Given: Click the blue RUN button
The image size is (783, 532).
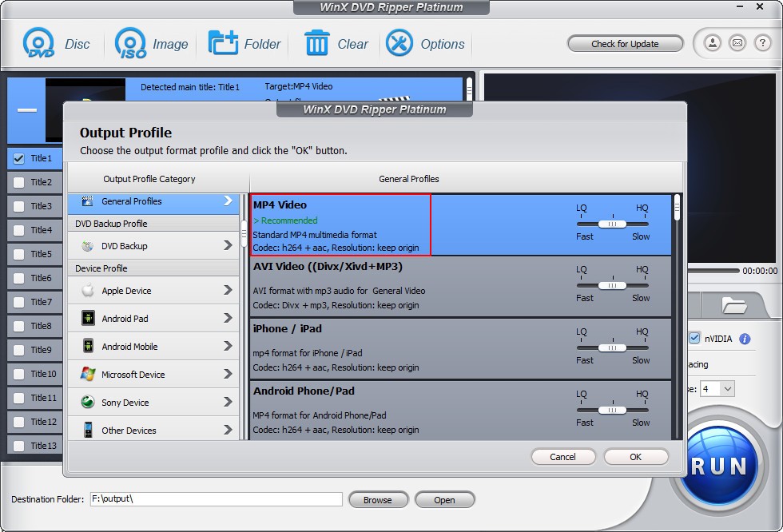Looking at the screenshot, I should (719, 466).
